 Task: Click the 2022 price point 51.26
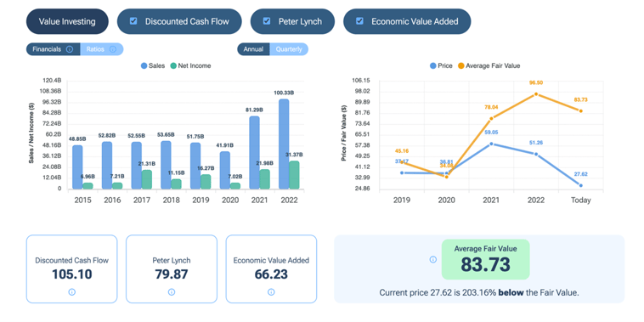click(536, 154)
